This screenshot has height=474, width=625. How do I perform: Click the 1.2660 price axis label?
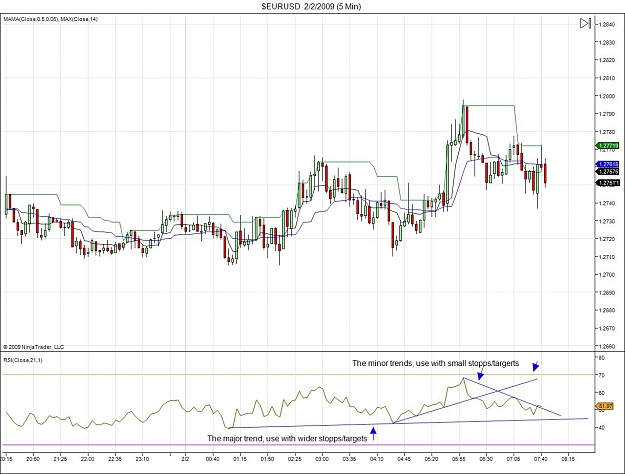607,346
